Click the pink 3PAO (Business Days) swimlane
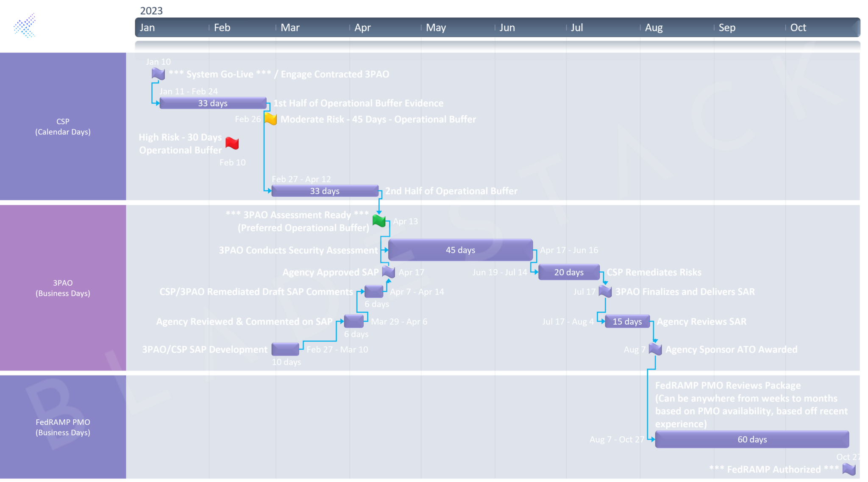Screen dimensions: 868x482 [63, 288]
